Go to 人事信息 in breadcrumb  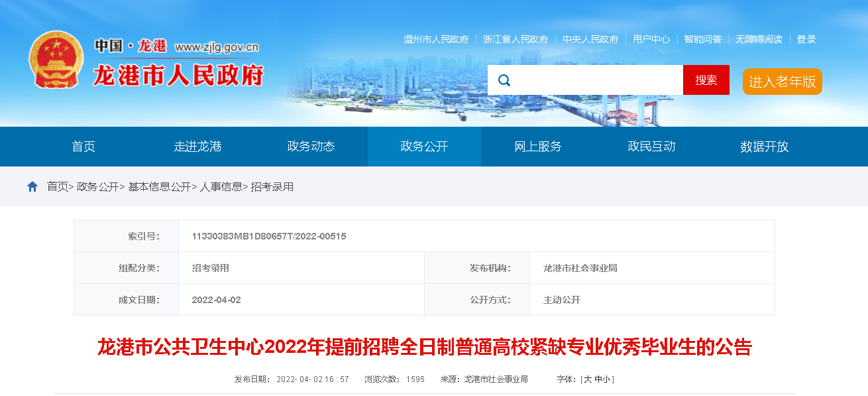tap(221, 187)
